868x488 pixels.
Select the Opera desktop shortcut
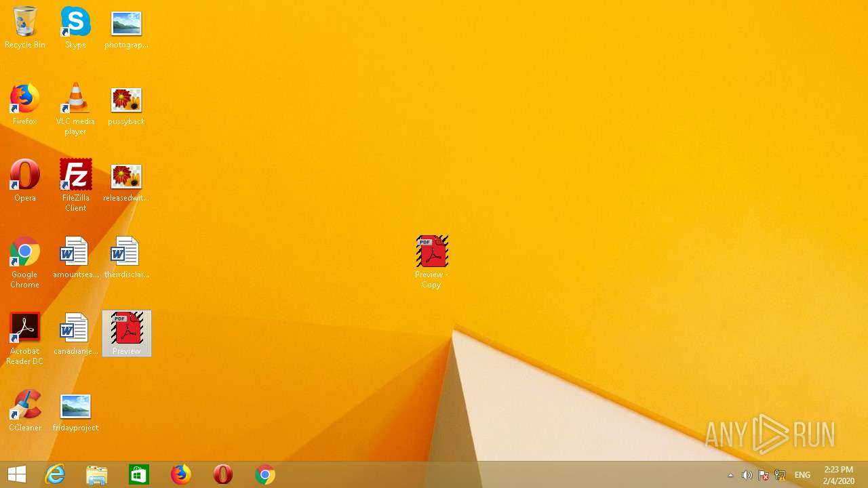point(25,180)
